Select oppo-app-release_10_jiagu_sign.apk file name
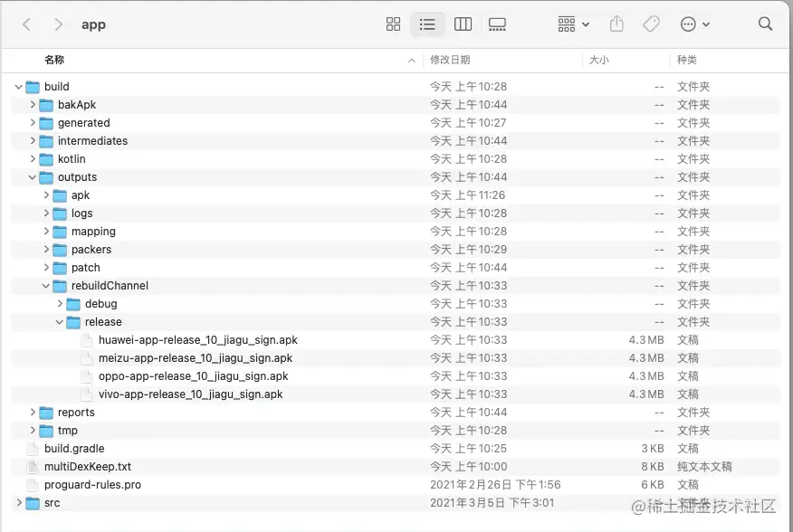The image size is (793, 532). 193,376
